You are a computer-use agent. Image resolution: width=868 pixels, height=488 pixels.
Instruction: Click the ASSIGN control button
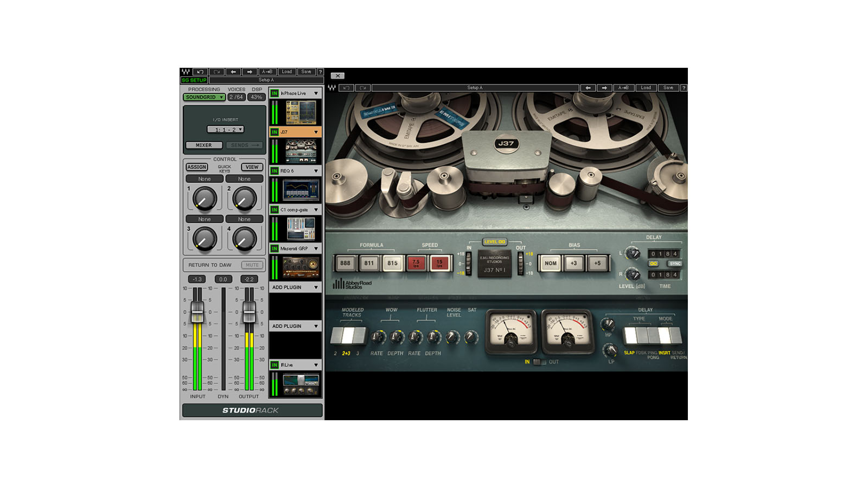197,167
